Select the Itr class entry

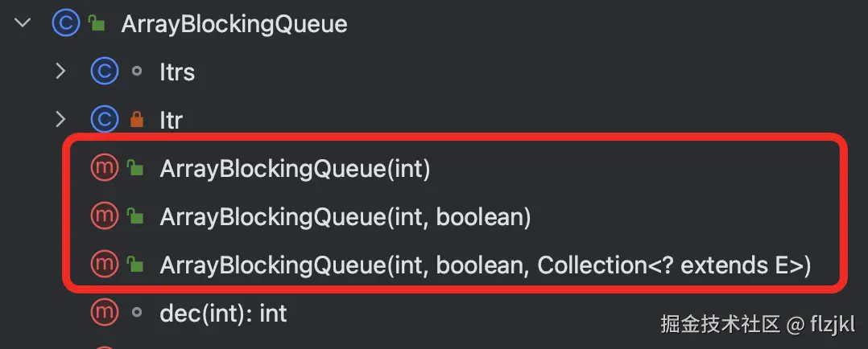171,121
